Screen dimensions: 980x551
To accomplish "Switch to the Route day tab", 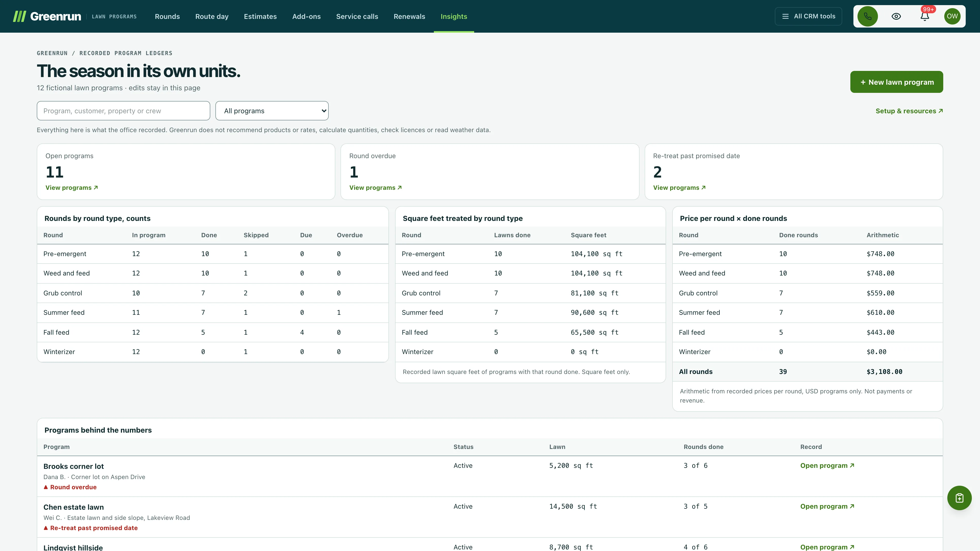I will (x=212, y=16).
